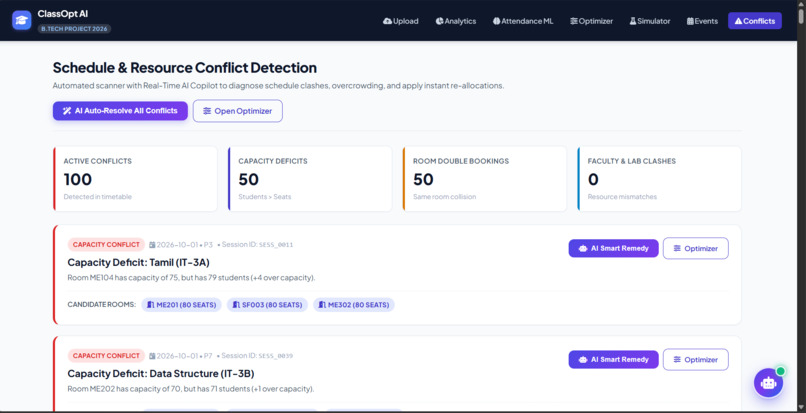Click 'Schedule & Resource Conflict Detection' title
Viewport: 806px width, 413px height.
tap(185, 68)
